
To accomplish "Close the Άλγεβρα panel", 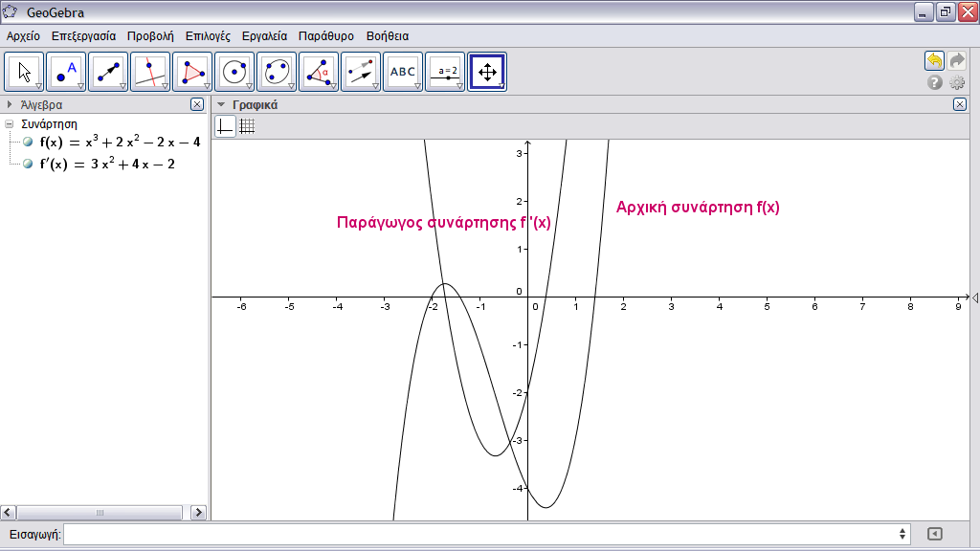I will 197,104.
